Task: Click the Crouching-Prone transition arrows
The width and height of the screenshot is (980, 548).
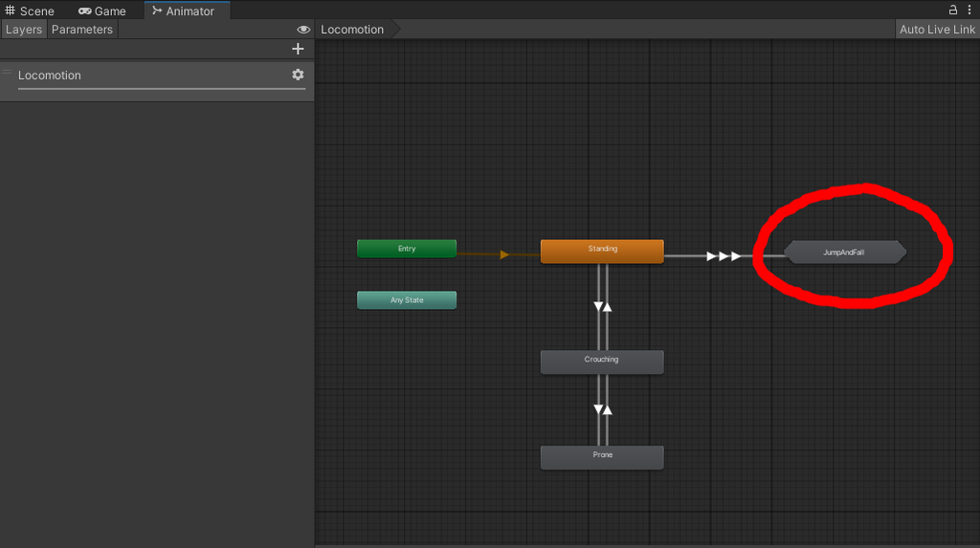Action: [603, 409]
